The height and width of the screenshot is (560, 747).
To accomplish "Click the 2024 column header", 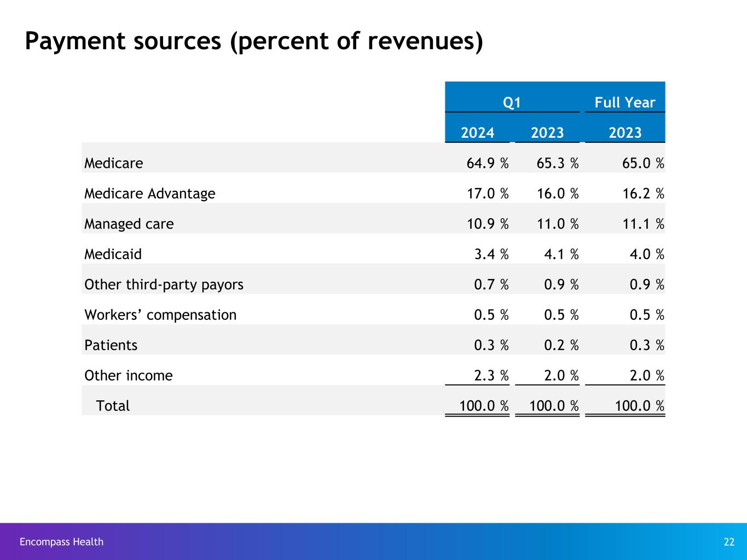I will [x=477, y=133].
